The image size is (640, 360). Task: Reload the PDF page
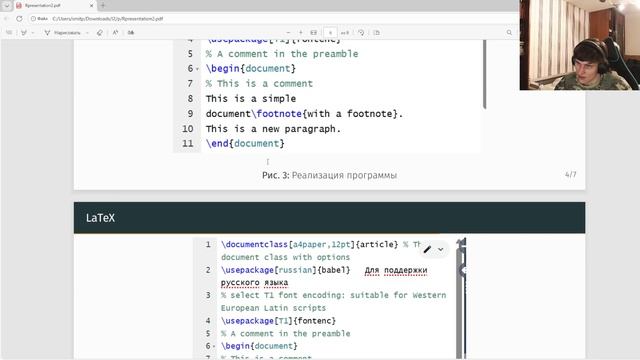[x=19, y=19]
